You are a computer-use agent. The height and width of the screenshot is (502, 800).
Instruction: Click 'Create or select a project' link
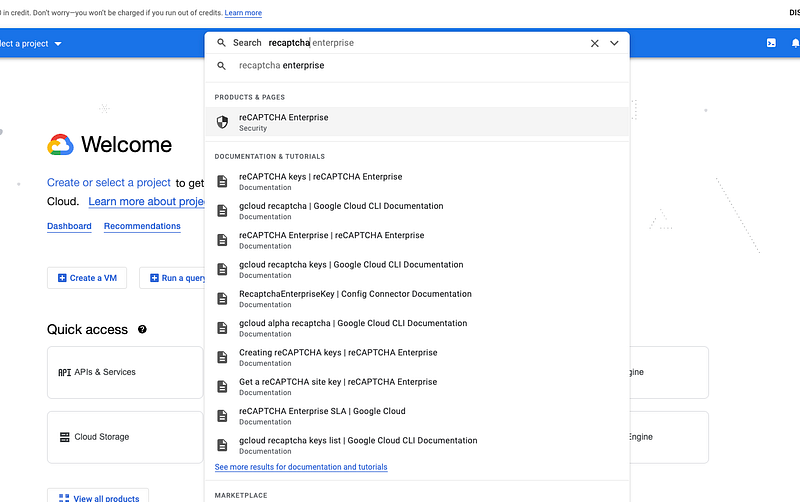tap(109, 183)
